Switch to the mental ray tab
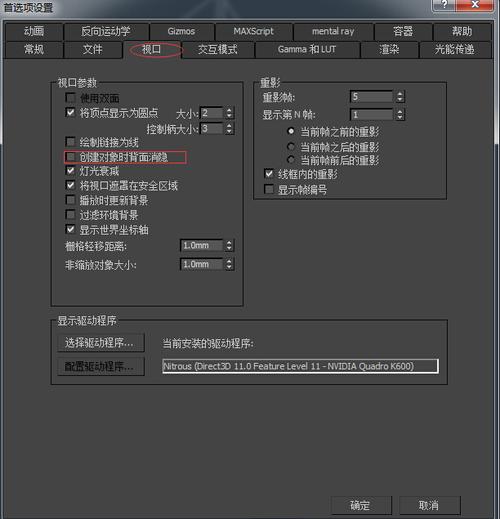 pyautogui.click(x=333, y=32)
